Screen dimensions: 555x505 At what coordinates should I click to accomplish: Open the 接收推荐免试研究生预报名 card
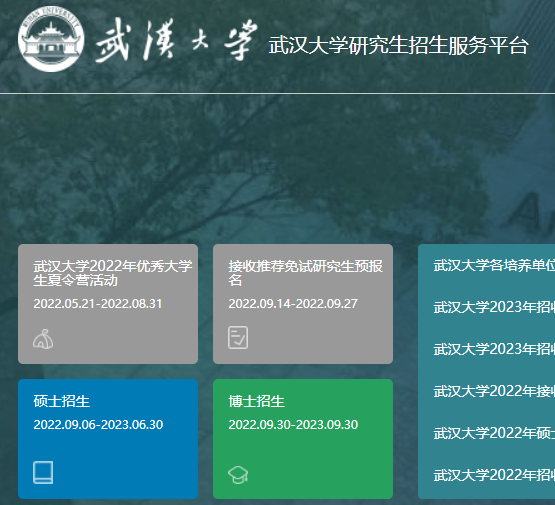click(x=303, y=304)
